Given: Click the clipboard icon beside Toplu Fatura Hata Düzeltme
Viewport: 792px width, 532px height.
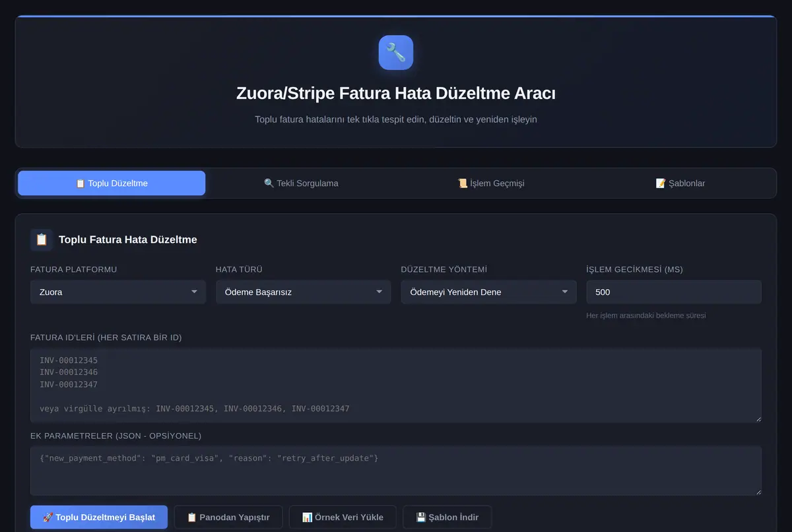Looking at the screenshot, I should pyautogui.click(x=42, y=240).
